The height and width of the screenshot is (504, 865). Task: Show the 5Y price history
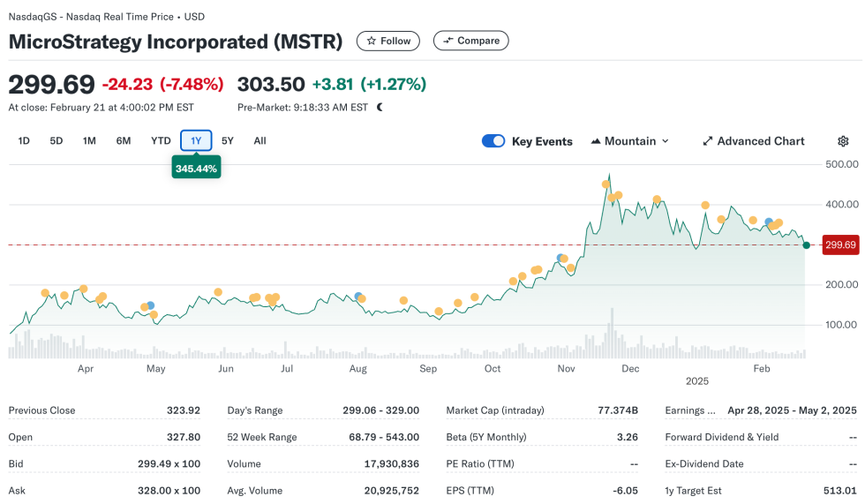click(228, 141)
